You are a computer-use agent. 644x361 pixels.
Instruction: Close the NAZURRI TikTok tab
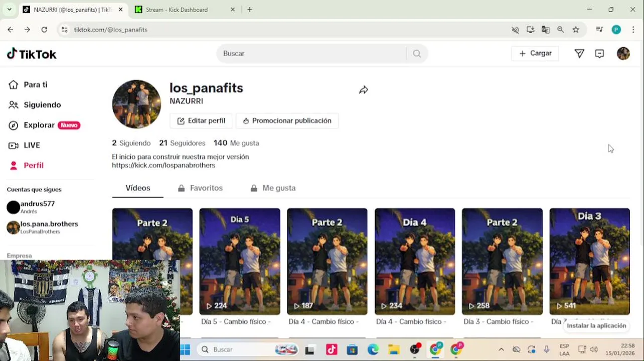click(120, 10)
